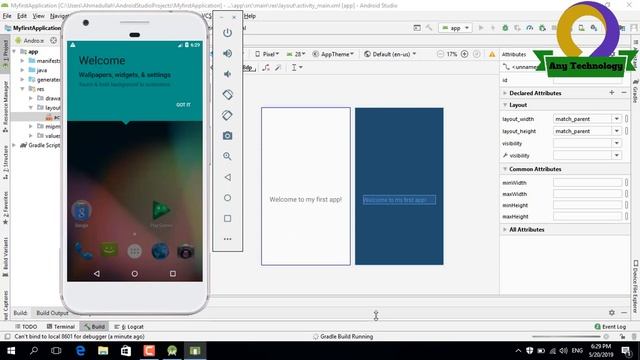The width and height of the screenshot is (640, 360).
Task: Tap the phone screen Home navigation button
Action: pyautogui.click(x=135, y=273)
